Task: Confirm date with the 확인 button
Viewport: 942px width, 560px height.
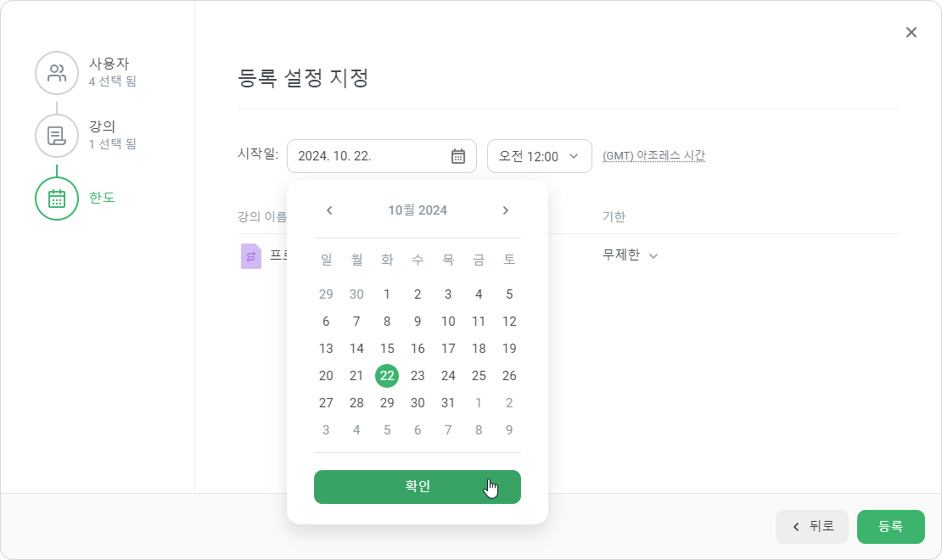Action: [x=418, y=487]
